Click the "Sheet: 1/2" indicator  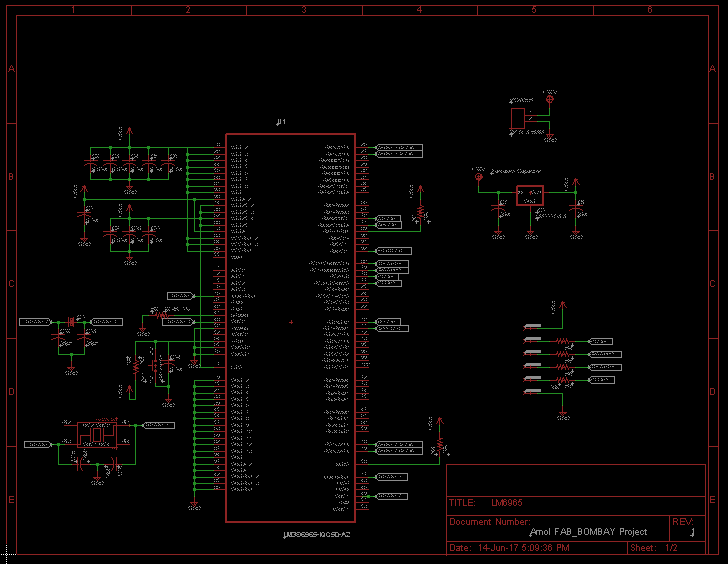click(654, 548)
